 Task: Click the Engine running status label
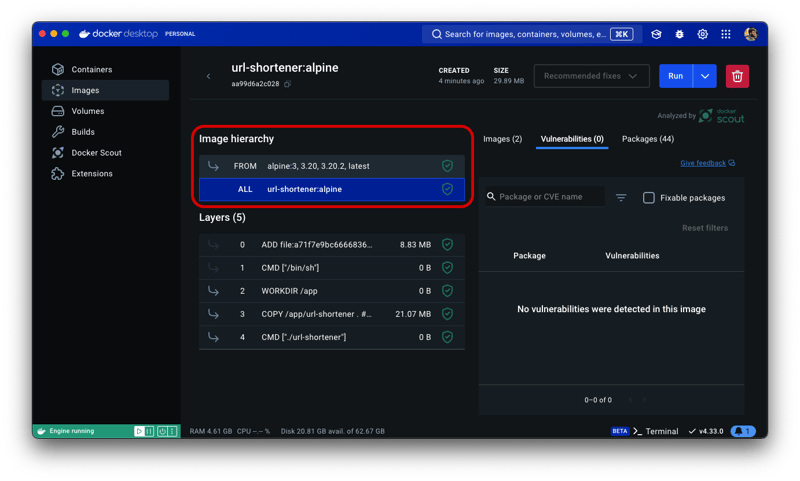click(72, 432)
